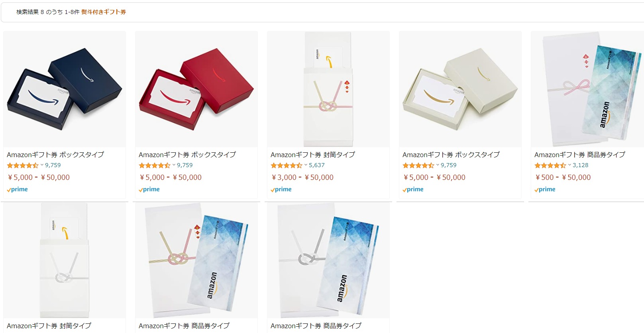Click the star rating of the navy box item
Image resolution: width=644 pixels, height=333 pixels.
23,165
